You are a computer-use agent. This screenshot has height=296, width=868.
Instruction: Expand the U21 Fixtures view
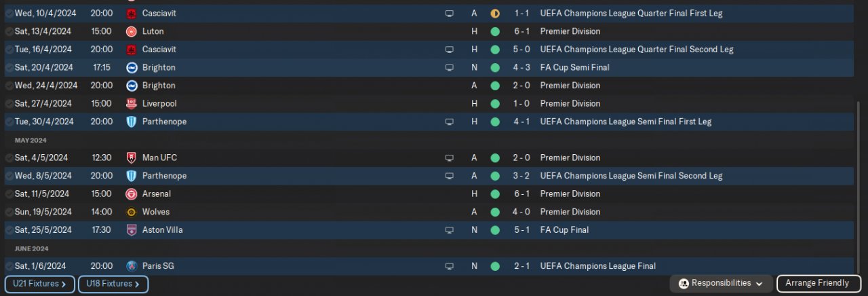click(39, 284)
